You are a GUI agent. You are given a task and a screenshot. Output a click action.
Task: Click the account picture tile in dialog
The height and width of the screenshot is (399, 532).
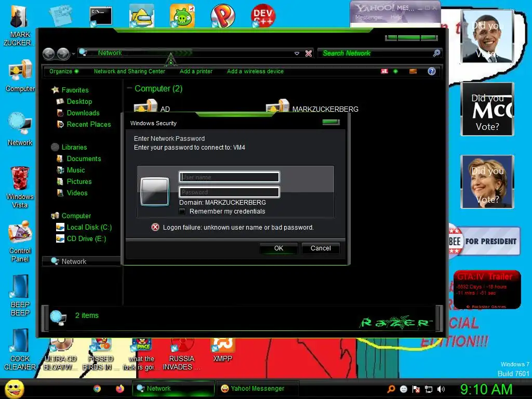(155, 192)
